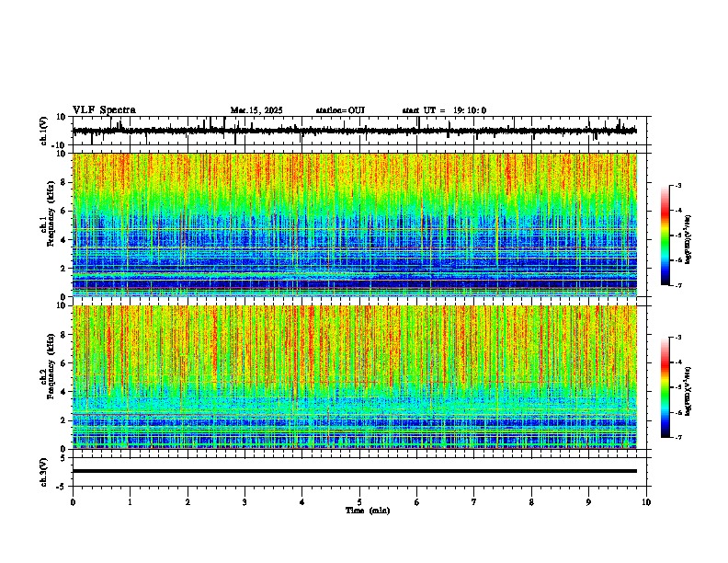This screenshot has width=728, height=563.
Task: Click the time axis tick label "6"
Action: 416,502
